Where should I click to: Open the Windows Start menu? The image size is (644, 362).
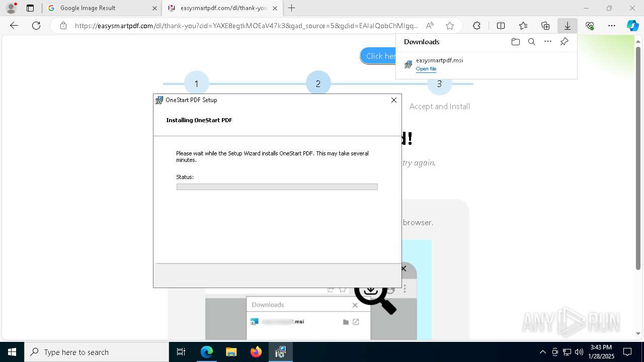12,352
